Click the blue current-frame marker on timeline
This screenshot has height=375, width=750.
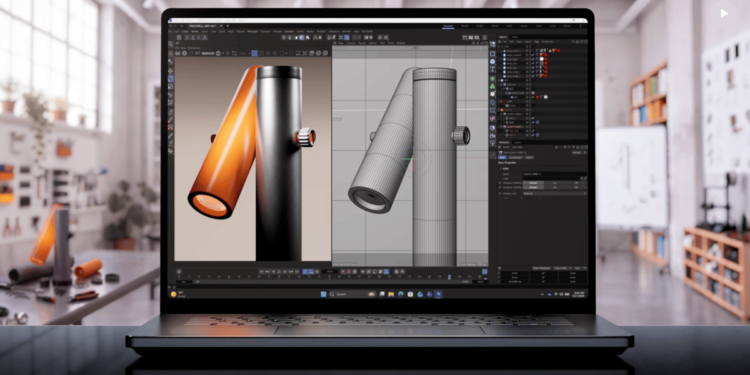[449, 276]
